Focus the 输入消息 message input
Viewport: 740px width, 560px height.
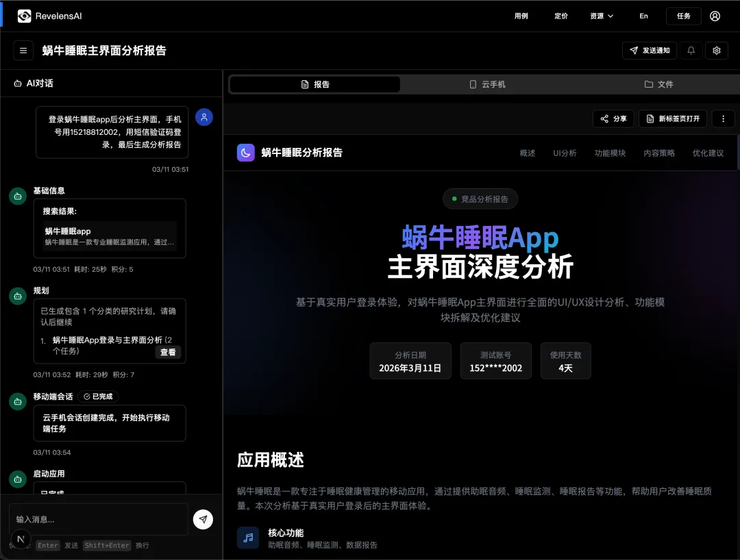(x=99, y=520)
